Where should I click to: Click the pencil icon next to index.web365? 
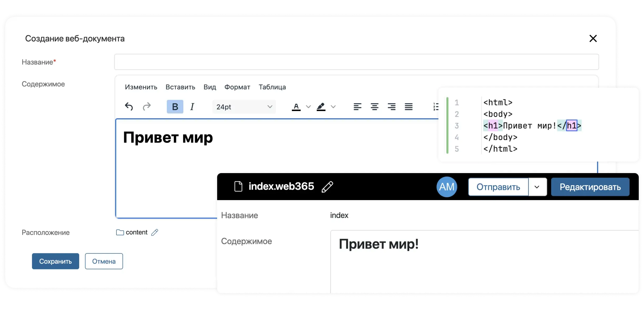(x=327, y=187)
